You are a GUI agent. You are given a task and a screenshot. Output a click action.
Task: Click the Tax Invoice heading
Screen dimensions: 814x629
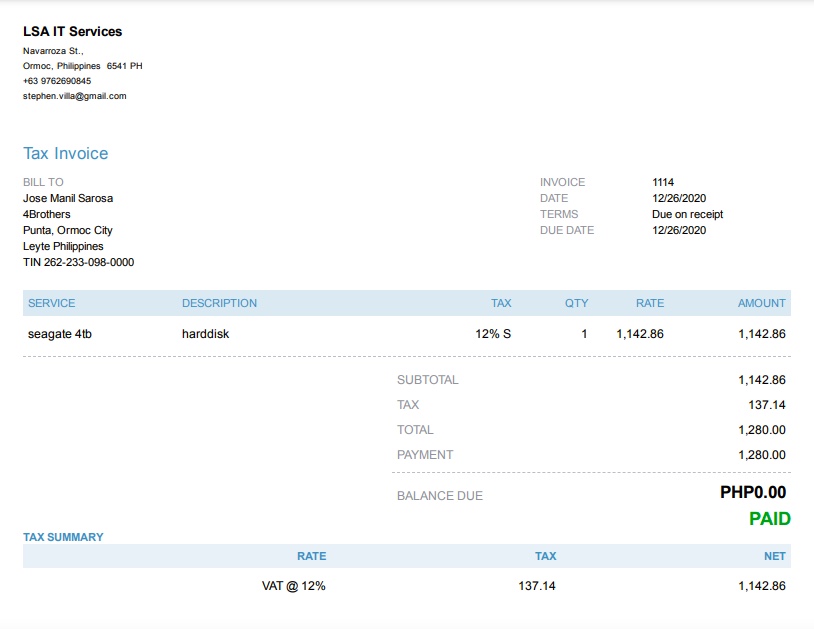point(65,153)
